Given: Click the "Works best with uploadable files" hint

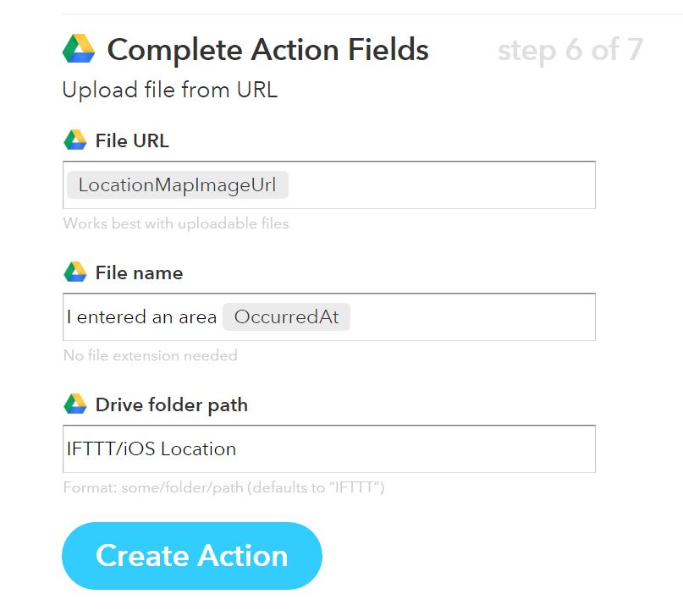Looking at the screenshot, I should (x=176, y=224).
